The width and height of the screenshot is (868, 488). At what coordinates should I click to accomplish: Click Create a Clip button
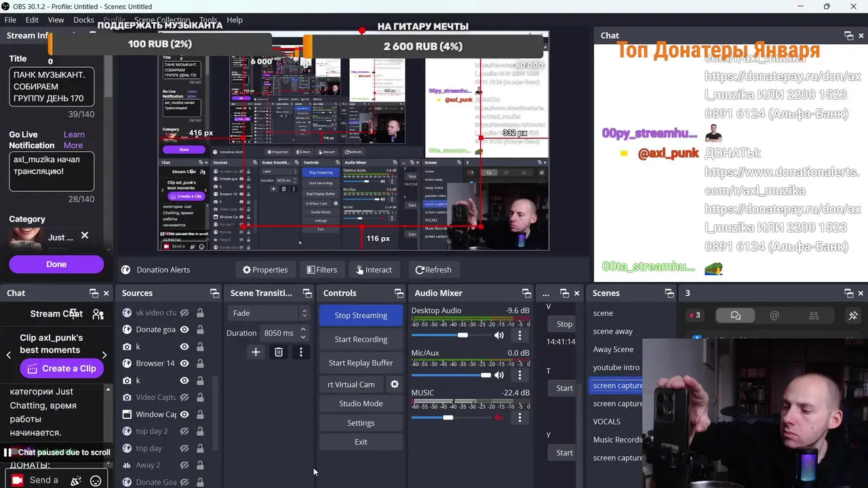tap(62, 369)
